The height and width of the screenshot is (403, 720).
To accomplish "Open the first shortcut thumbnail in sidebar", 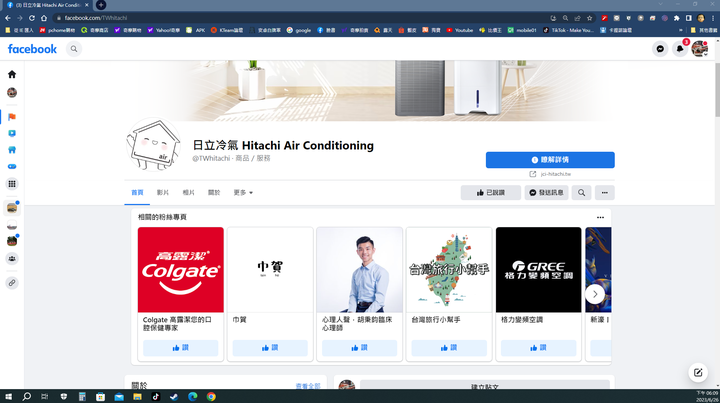I will pos(12,208).
